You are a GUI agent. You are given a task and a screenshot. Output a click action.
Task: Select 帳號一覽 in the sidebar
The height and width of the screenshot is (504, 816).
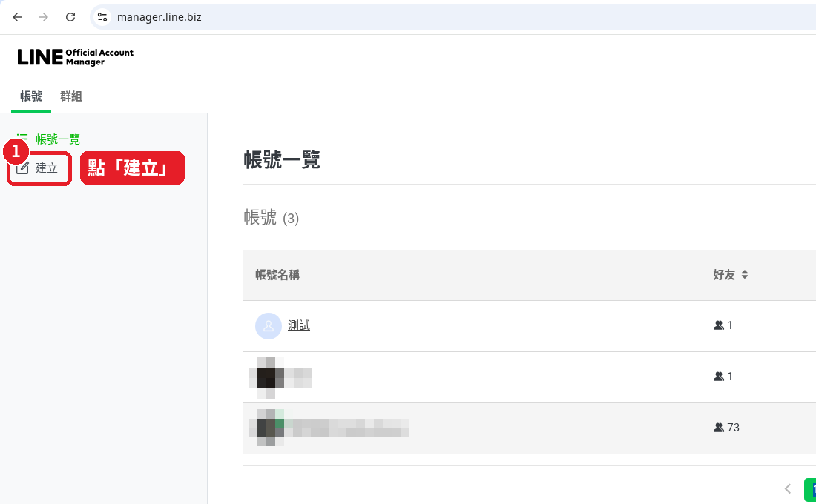[x=57, y=139]
